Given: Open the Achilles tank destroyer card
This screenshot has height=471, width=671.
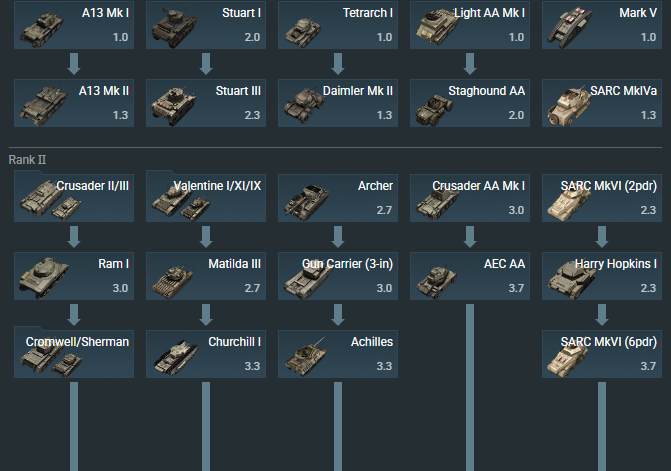Looking at the screenshot, I should pos(338,354).
